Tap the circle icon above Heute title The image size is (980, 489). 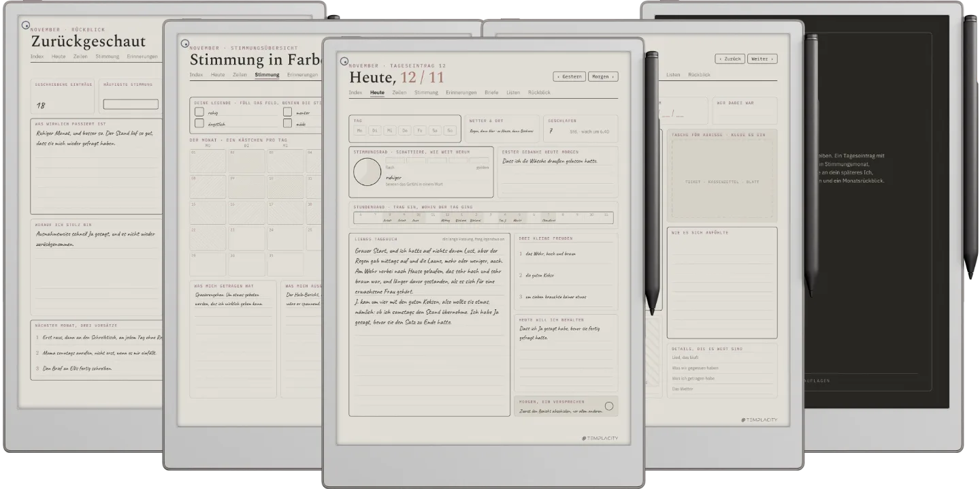tap(344, 61)
